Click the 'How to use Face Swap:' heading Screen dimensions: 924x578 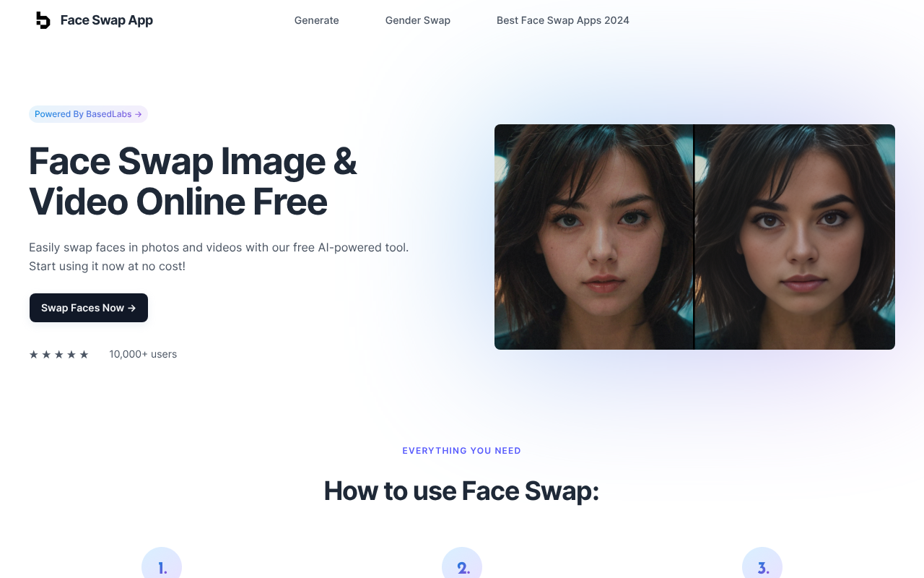click(x=461, y=491)
